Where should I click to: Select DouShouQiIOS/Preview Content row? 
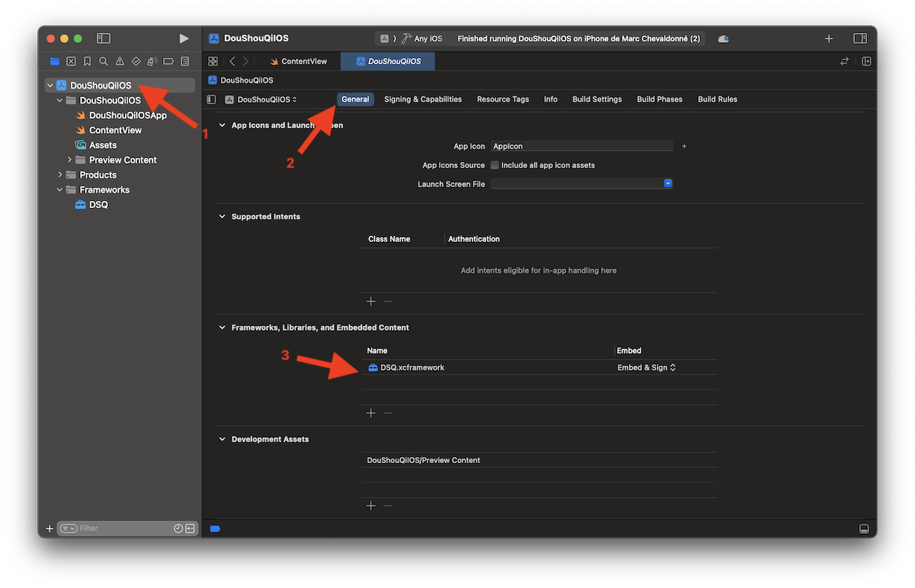coord(539,460)
